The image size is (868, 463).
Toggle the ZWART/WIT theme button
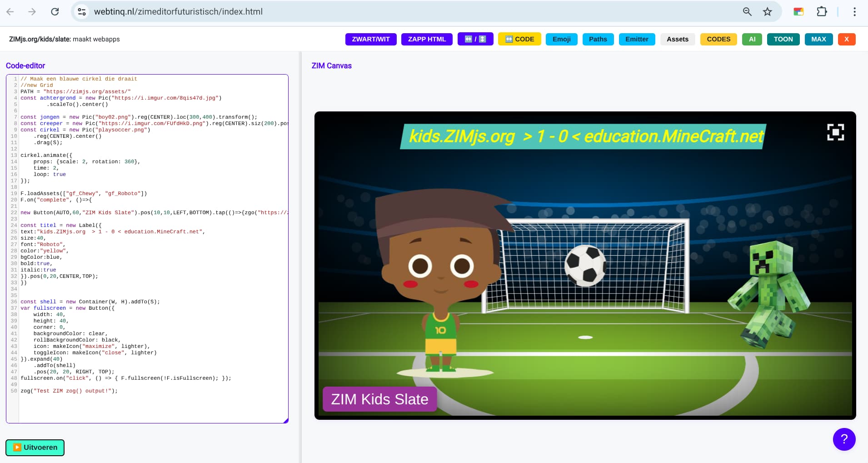coord(370,39)
